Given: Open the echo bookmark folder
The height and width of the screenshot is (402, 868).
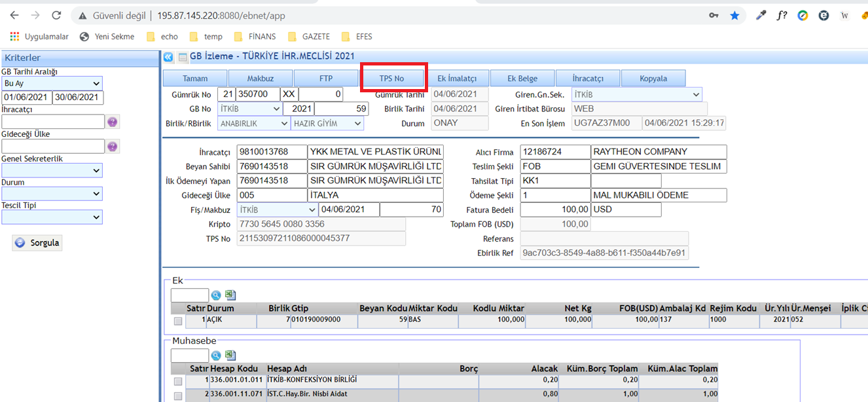Looking at the screenshot, I should [162, 37].
